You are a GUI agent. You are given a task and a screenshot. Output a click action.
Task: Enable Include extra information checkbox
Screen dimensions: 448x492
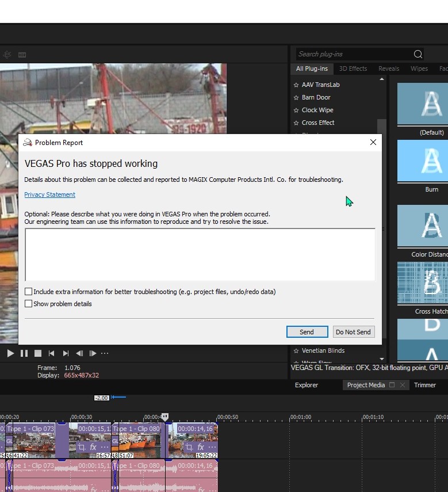tap(29, 292)
